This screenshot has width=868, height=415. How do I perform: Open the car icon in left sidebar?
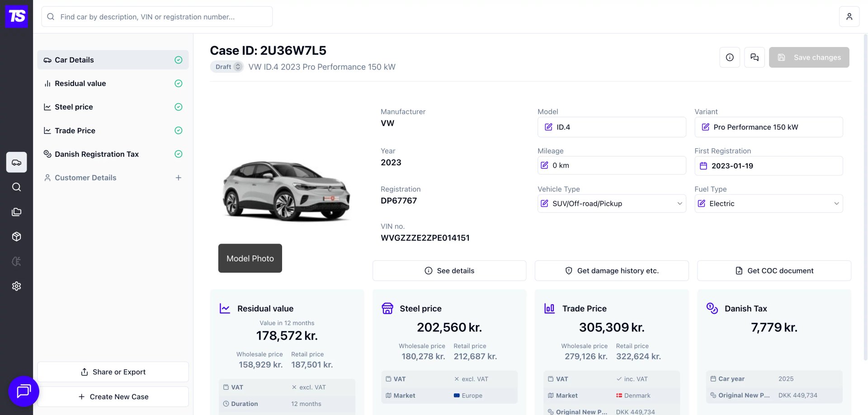(x=17, y=162)
